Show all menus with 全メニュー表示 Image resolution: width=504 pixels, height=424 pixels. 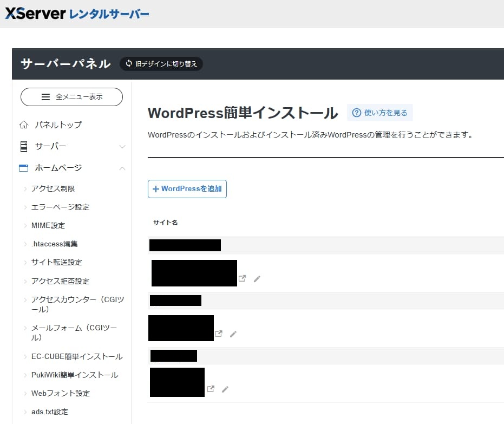tap(71, 97)
